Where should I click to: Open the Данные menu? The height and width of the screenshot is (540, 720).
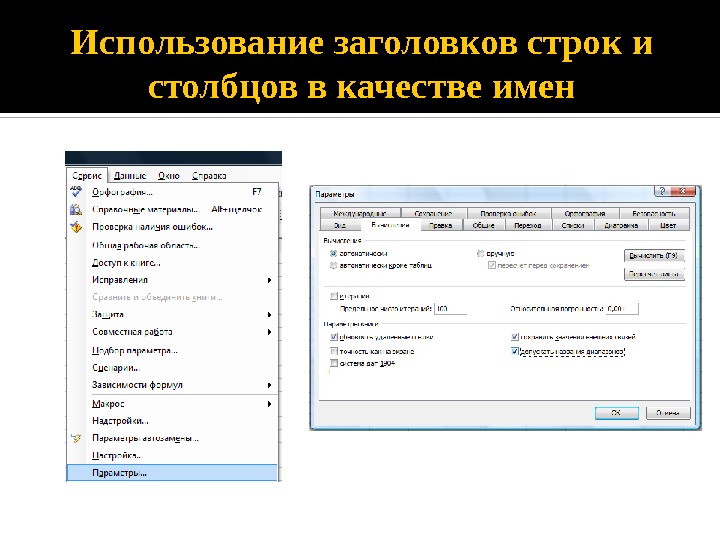coord(130,176)
